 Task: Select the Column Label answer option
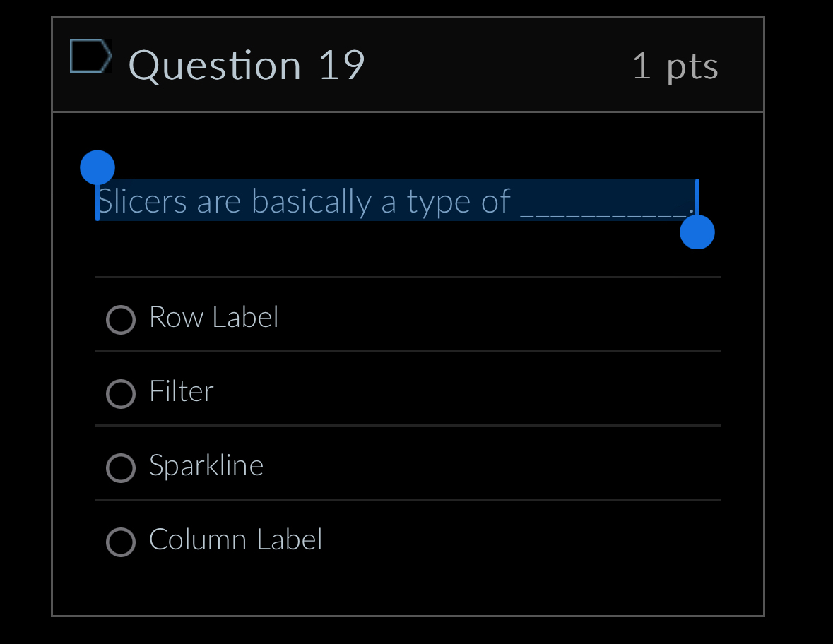point(121,542)
